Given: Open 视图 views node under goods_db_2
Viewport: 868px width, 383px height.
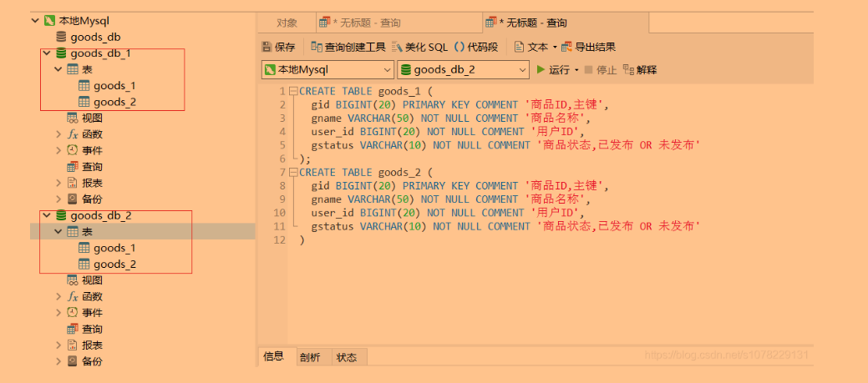Looking at the screenshot, I should point(84,280).
